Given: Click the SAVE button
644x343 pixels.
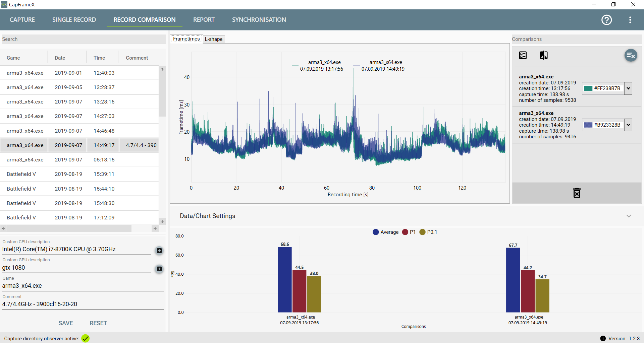Looking at the screenshot, I should click(x=66, y=323).
